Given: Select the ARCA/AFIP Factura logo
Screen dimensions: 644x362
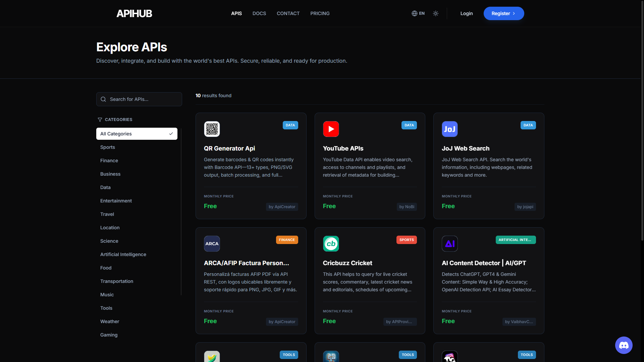Looking at the screenshot, I should pyautogui.click(x=212, y=244).
